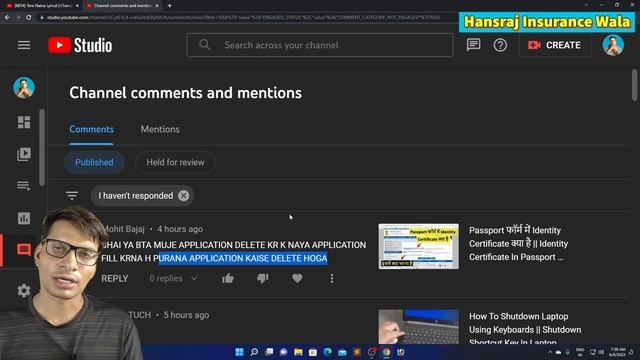Reload the page in the browser
Screen dimensions: 640x360
(x=29, y=18)
